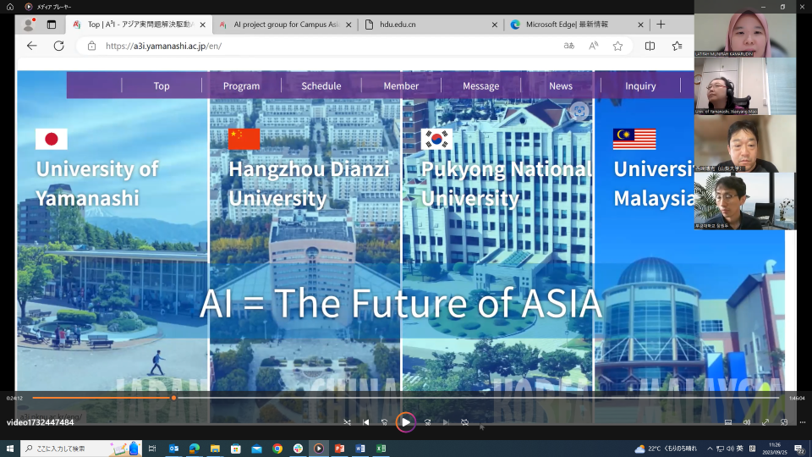The width and height of the screenshot is (812, 457).
Task: Click the browser back arrow
Action: tap(32, 46)
